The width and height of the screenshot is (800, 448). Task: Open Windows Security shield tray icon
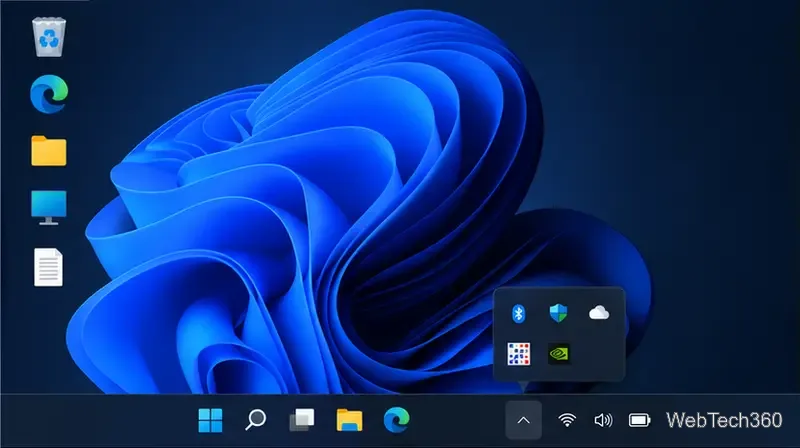click(558, 313)
